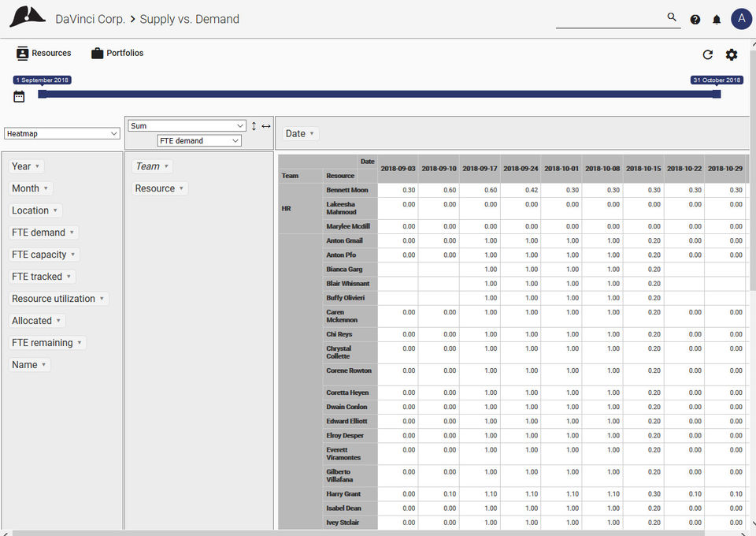The image size is (756, 536).
Task: Click the horizontal sort arrow icon
Action: [x=266, y=126]
